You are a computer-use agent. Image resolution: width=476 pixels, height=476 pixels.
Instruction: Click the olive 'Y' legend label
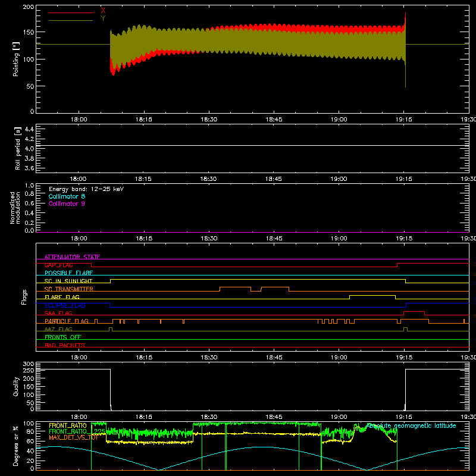[103, 18]
